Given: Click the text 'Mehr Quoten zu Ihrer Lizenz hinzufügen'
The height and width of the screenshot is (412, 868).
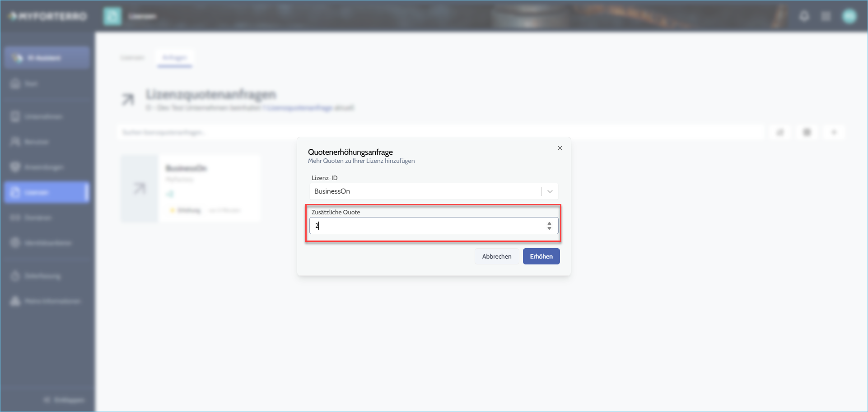Looking at the screenshot, I should click(361, 161).
